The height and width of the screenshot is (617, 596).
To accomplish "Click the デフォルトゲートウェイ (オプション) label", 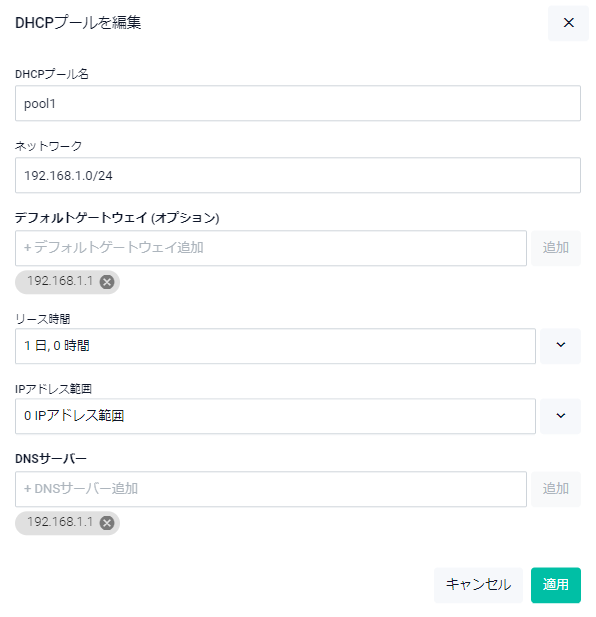I will 117,217.
